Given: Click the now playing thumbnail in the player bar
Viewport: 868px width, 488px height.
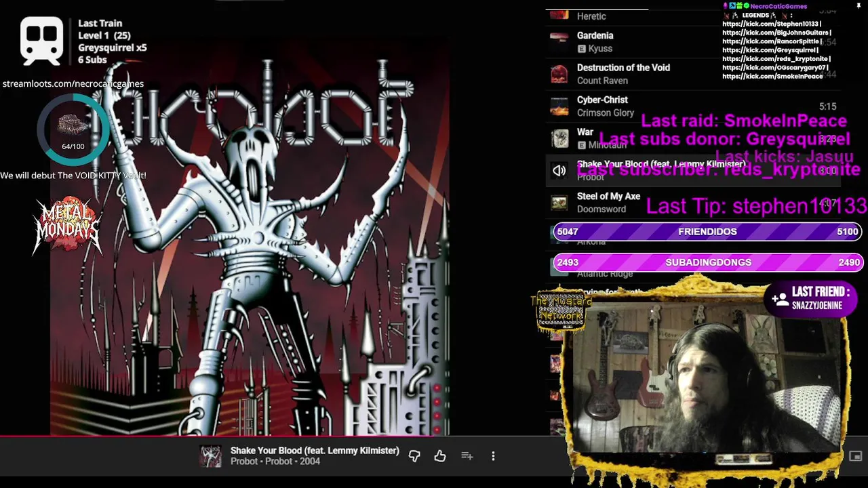Looking at the screenshot, I should 210,456.
